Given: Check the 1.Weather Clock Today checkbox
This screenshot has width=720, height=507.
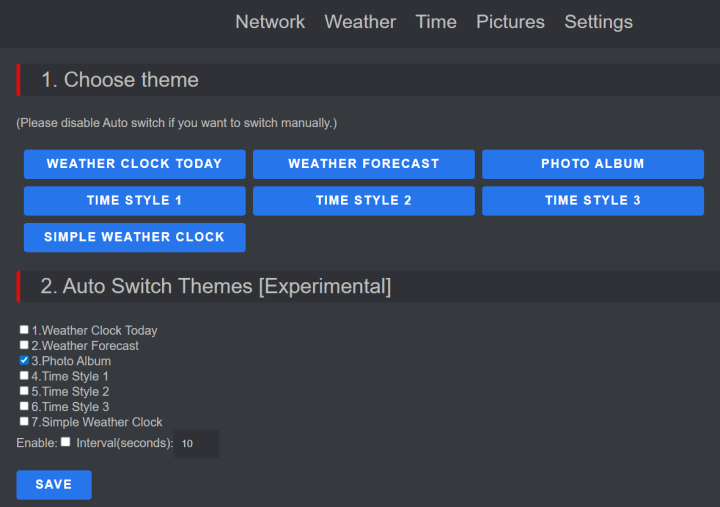Looking at the screenshot, I should click(24, 330).
